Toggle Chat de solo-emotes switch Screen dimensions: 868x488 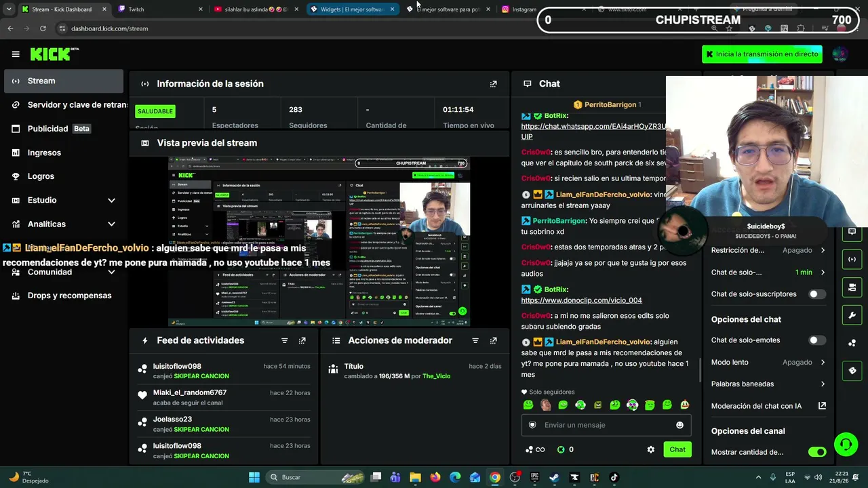[x=817, y=340]
